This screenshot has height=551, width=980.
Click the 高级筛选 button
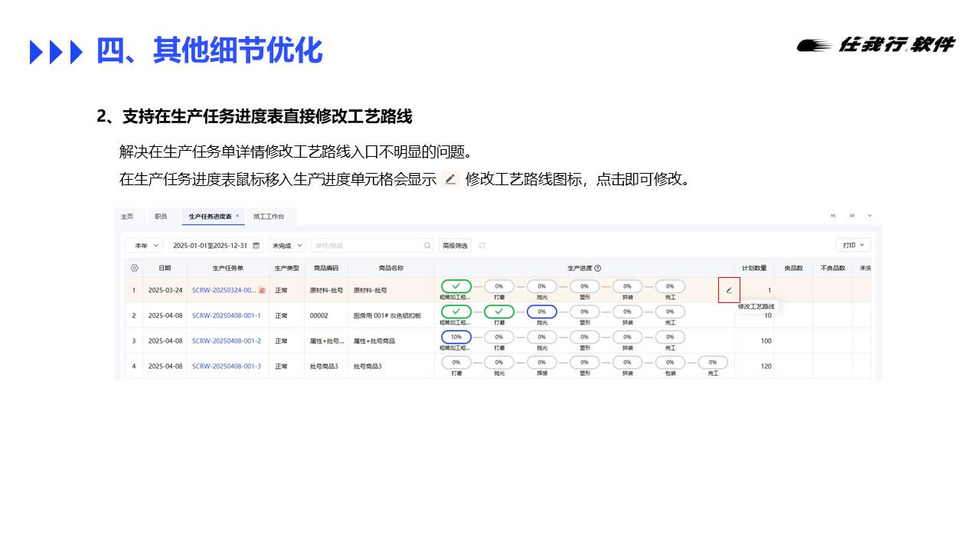click(x=455, y=246)
